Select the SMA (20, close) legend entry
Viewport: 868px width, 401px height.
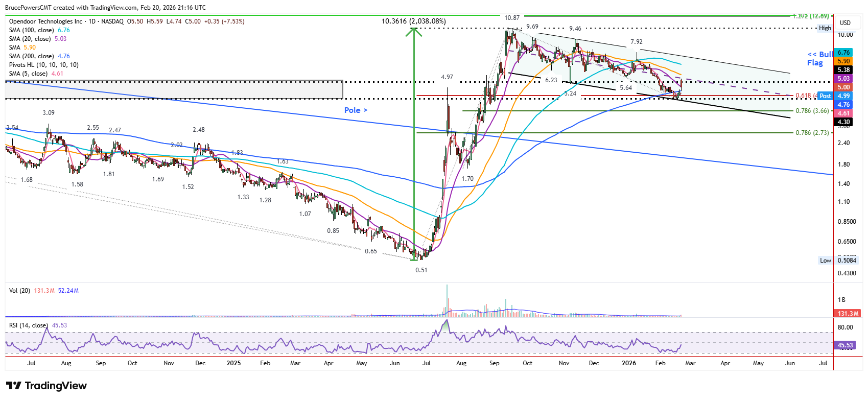coord(38,39)
